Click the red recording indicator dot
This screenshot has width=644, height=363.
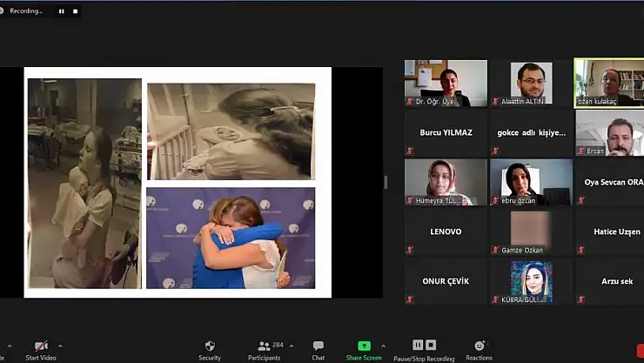pyautogui.click(x=5, y=11)
